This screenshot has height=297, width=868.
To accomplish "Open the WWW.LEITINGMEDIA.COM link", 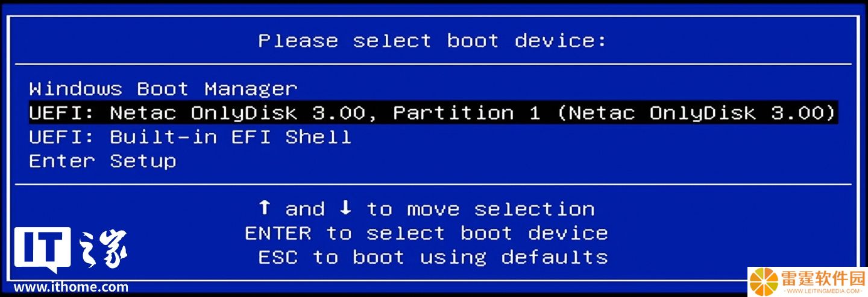I will tap(823, 291).
